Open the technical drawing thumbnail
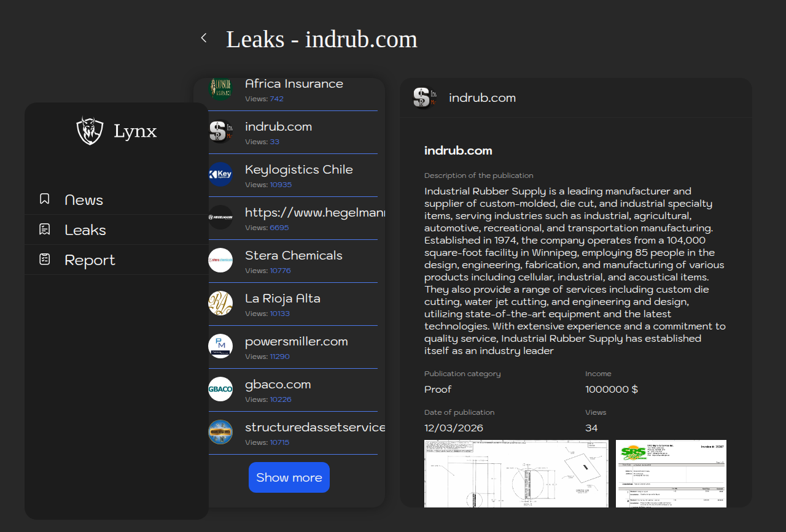This screenshot has width=786, height=532. pyautogui.click(x=516, y=473)
